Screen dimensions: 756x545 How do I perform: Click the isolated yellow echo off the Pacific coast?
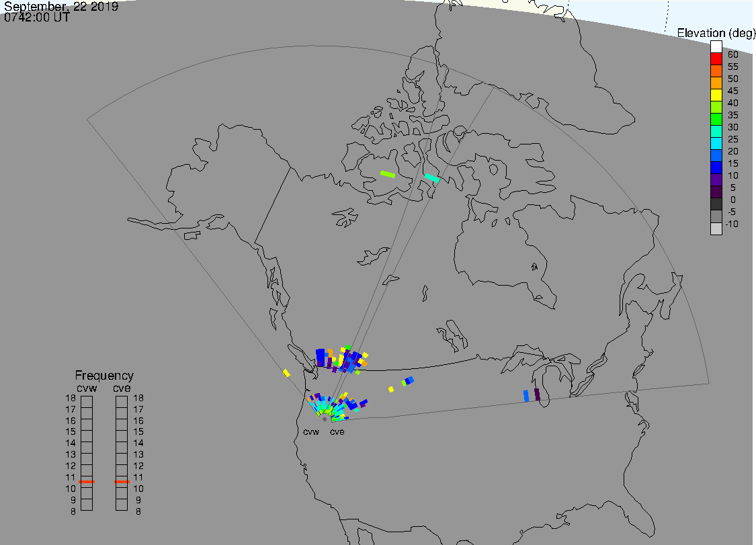(286, 373)
